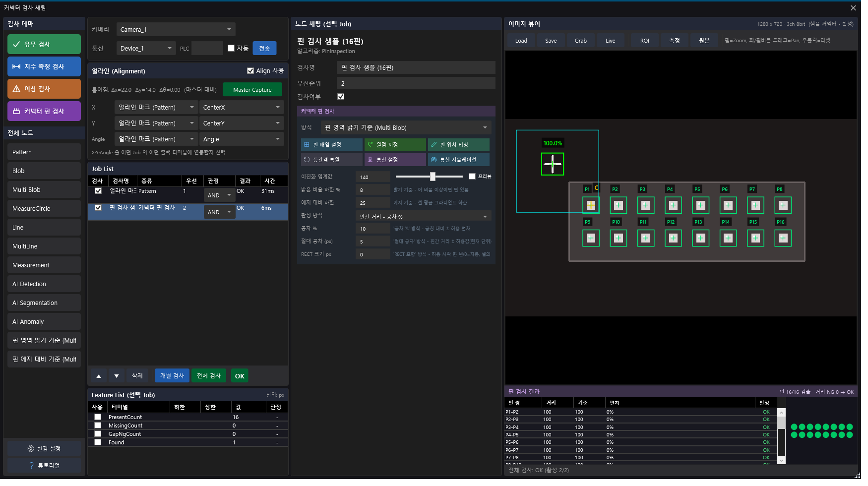Open the 핀 배열 설정 grid icon button
Image resolution: width=868 pixels, height=486 pixels.
[307, 145]
